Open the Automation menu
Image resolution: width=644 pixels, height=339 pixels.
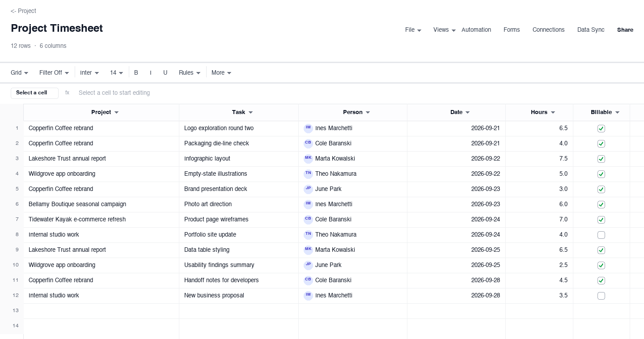click(476, 30)
